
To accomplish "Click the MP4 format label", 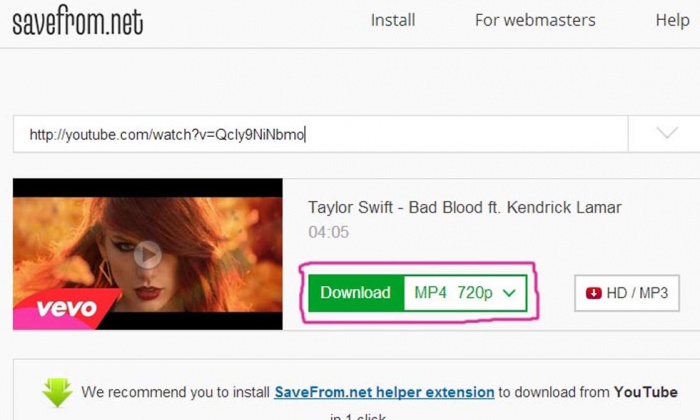I will click(x=430, y=293).
